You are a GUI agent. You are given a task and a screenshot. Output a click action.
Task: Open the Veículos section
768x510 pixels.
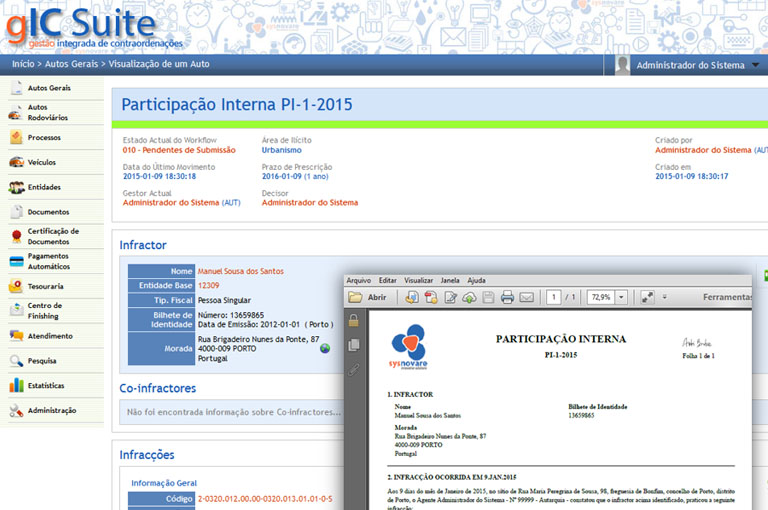42,162
